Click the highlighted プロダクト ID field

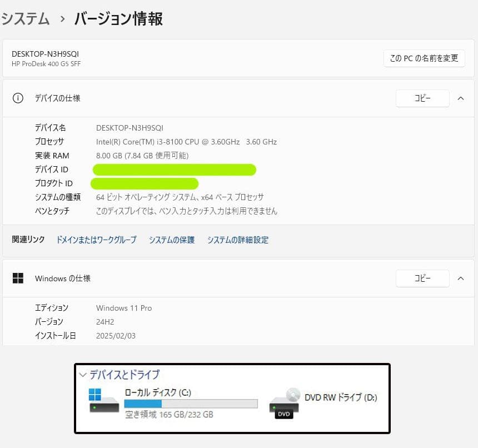click(x=145, y=183)
